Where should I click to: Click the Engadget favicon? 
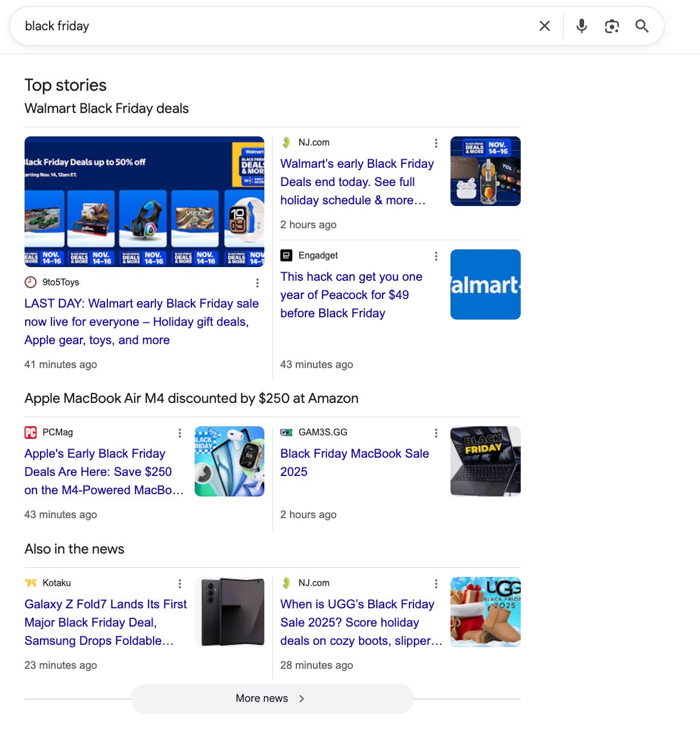pos(287,255)
